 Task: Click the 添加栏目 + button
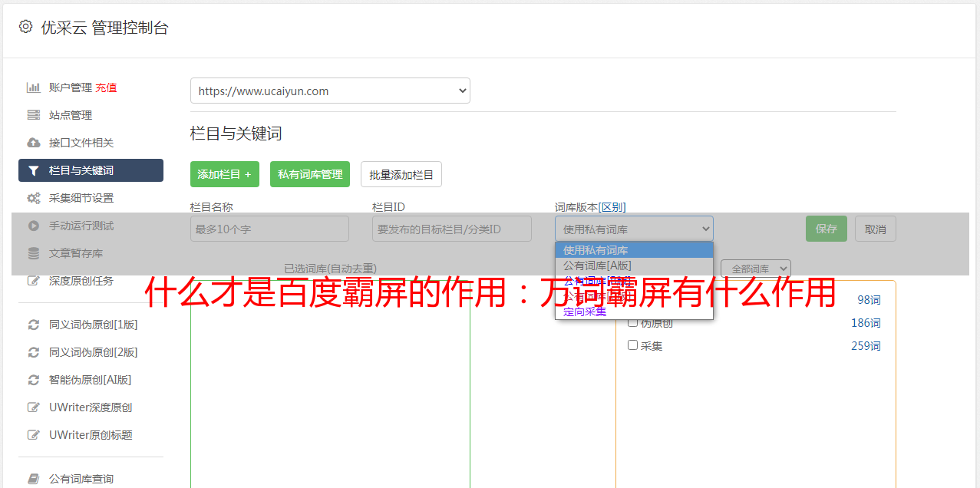(x=225, y=174)
